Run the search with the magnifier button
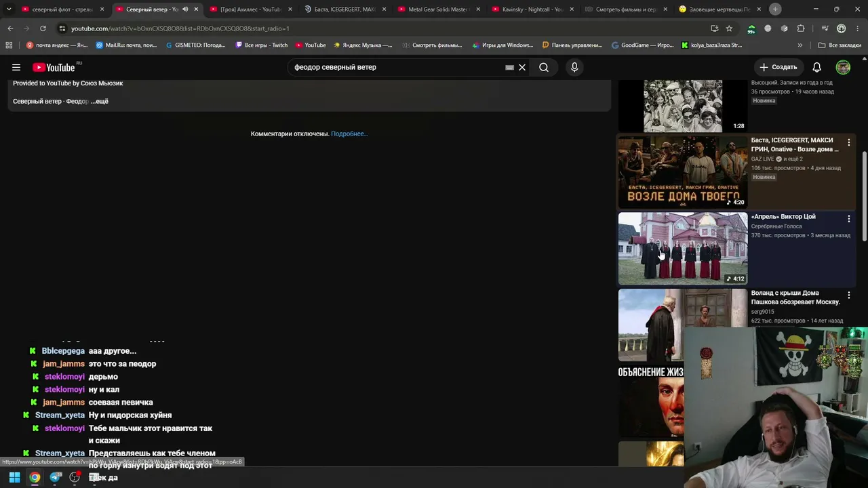Viewport: 868px width, 488px height. tap(544, 67)
